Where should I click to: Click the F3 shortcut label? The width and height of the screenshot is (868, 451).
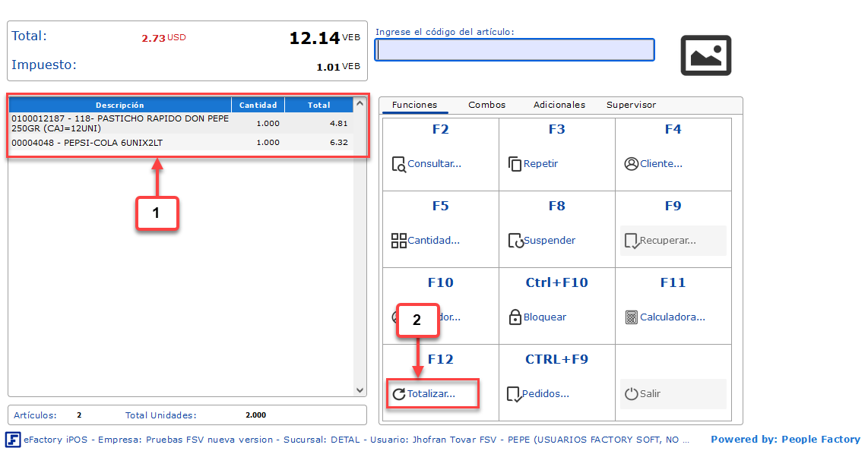[557, 129]
